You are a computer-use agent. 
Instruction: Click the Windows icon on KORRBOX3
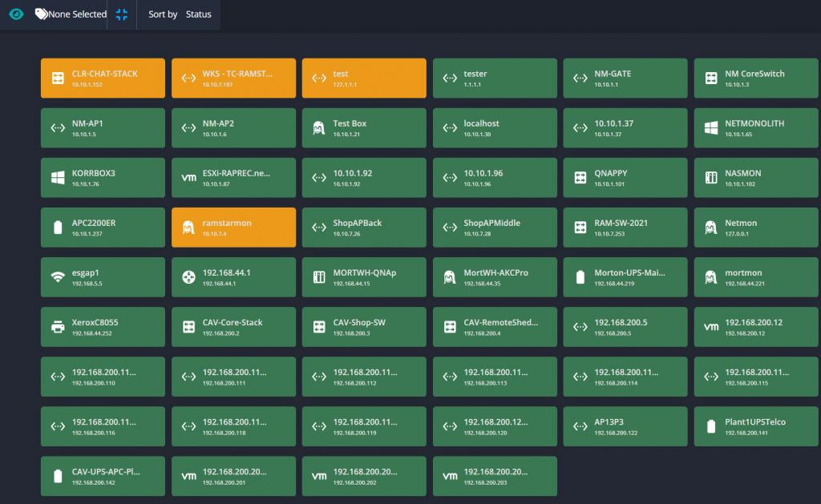click(58, 178)
